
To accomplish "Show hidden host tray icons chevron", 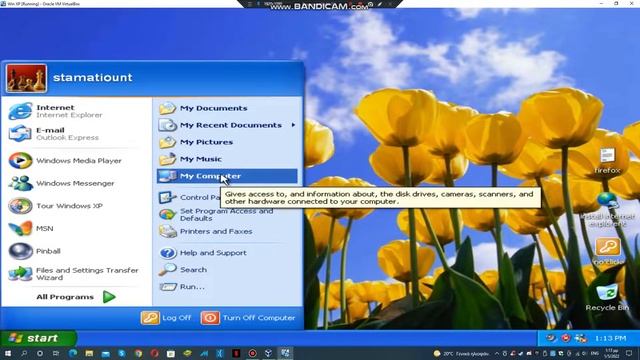I will 497,353.
